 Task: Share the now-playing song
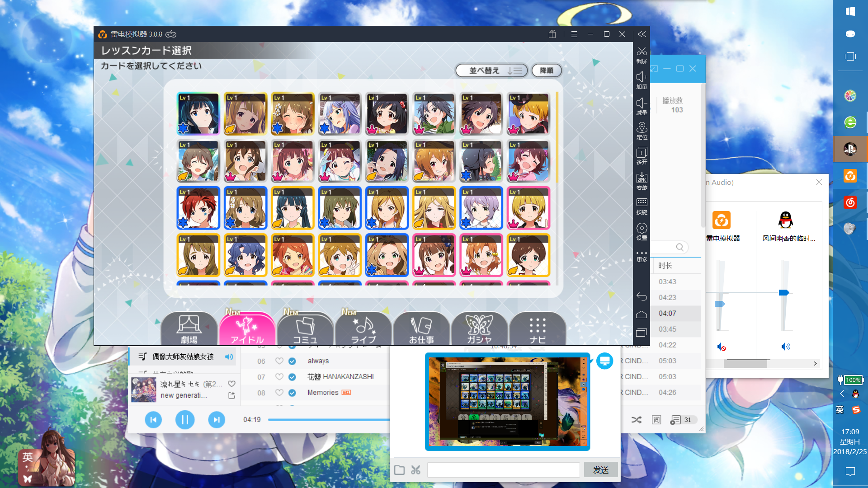(231, 395)
